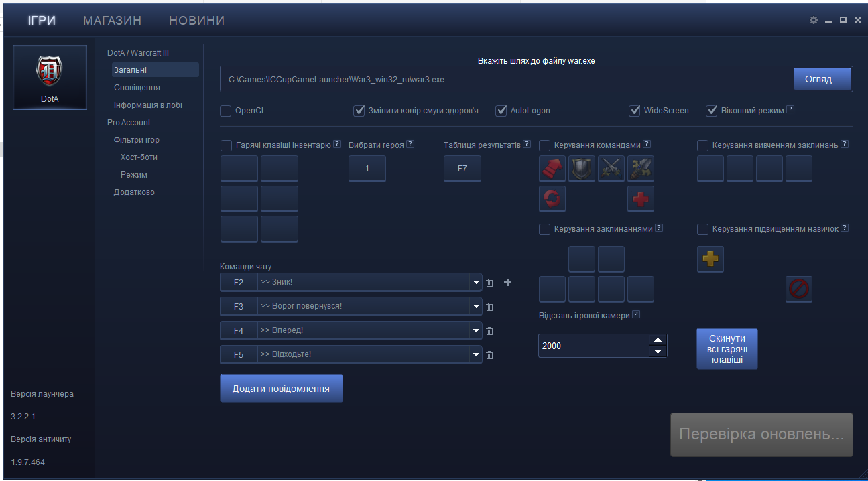
Task: Expand the '>> Відходьте!' message dropdown
Action: pyautogui.click(x=477, y=355)
